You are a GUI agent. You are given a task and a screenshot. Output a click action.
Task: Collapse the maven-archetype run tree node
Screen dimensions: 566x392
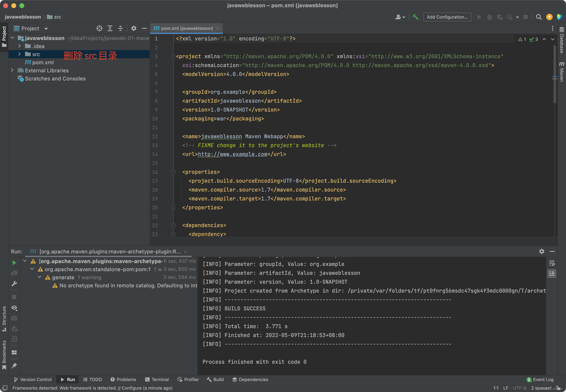25,261
